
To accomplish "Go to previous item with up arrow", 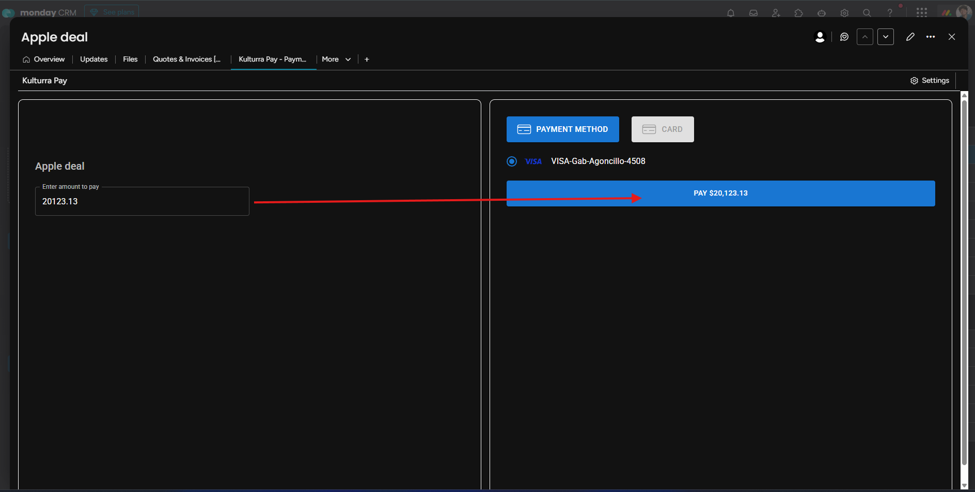I will pyautogui.click(x=865, y=37).
